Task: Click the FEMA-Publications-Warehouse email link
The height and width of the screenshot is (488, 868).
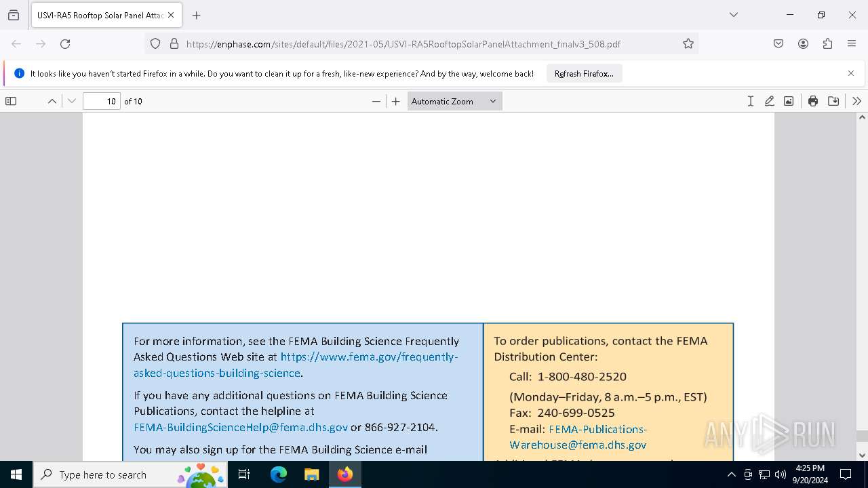Action: click(x=578, y=437)
